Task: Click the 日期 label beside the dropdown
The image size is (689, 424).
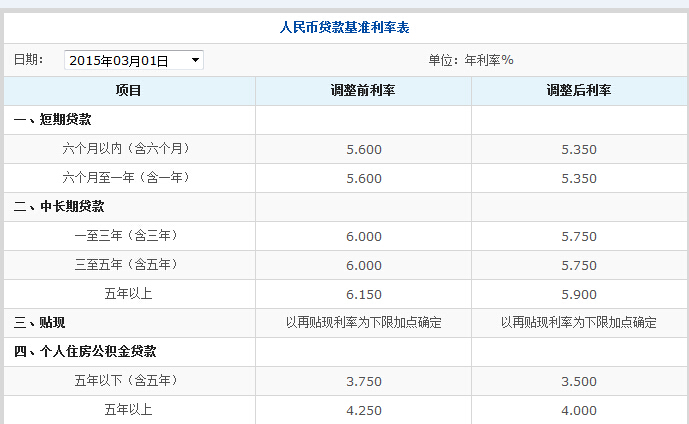Action: tap(28, 60)
